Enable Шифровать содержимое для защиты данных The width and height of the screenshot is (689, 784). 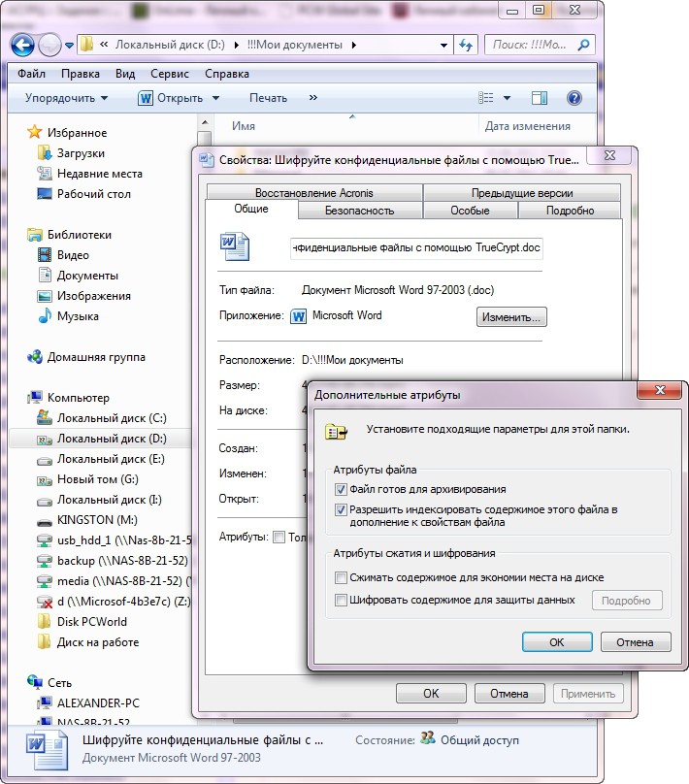pyautogui.click(x=341, y=601)
